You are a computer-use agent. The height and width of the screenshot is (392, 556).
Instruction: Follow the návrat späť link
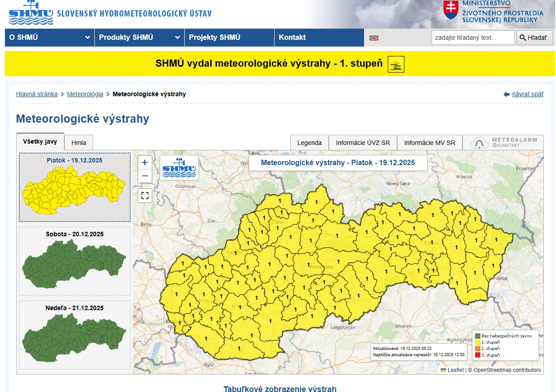coord(527,94)
